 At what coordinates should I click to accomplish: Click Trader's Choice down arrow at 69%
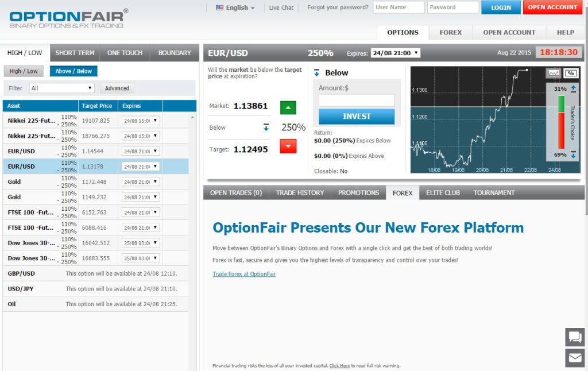coord(573,154)
